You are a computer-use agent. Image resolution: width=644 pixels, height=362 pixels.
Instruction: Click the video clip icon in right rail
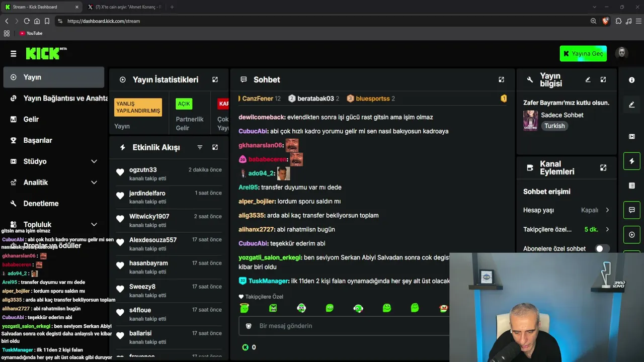[x=632, y=136]
